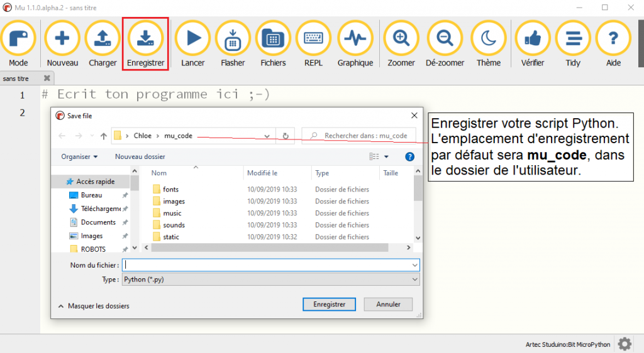
Task: Click the Mode button in toolbar
Action: click(x=18, y=39)
